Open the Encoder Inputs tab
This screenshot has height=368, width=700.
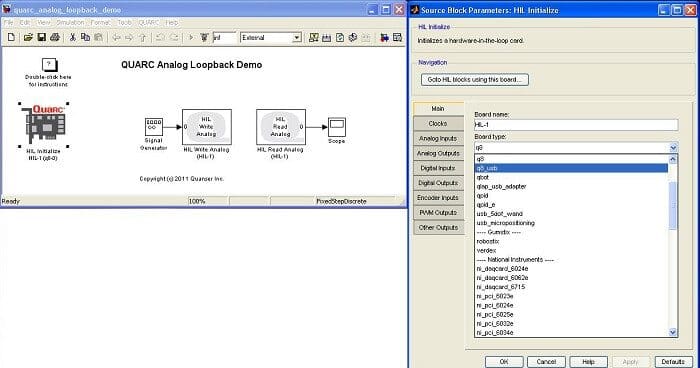coord(438,198)
